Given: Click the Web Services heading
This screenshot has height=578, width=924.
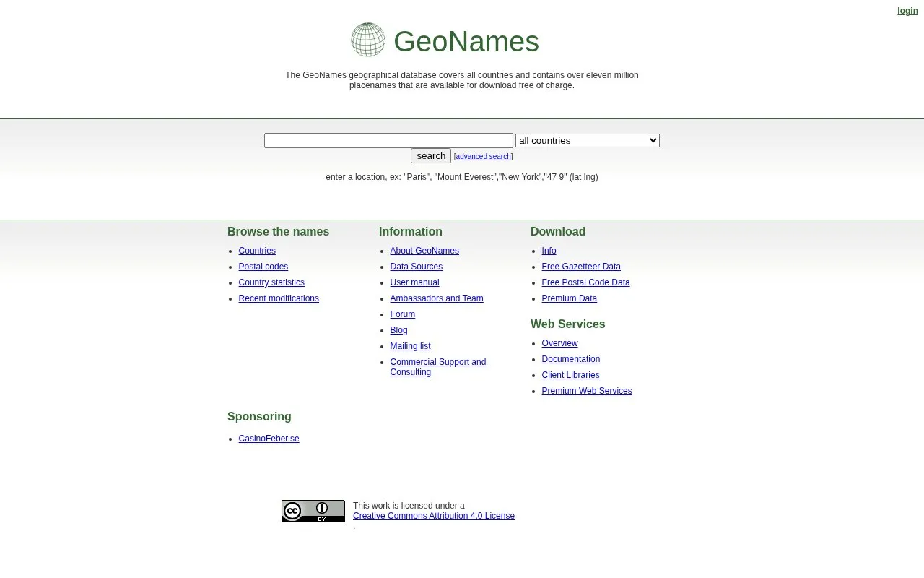Looking at the screenshot, I should 568,324.
